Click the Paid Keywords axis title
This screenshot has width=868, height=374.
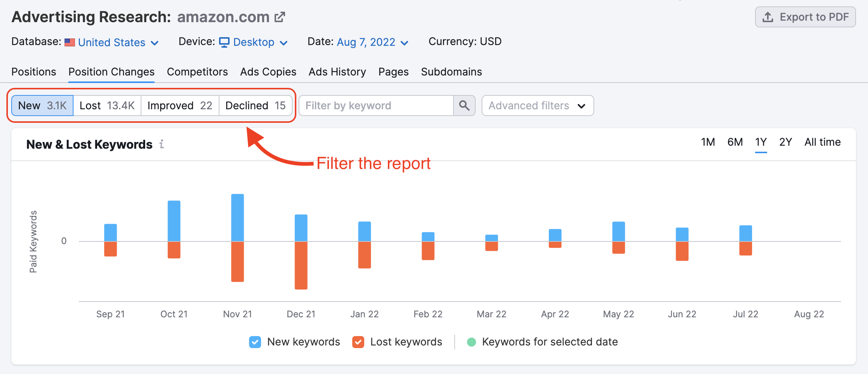tap(33, 242)
